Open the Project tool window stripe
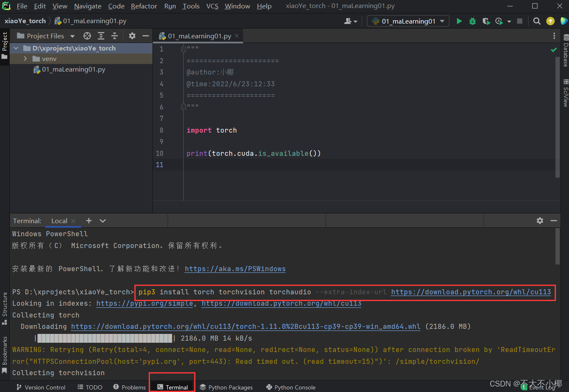The height and width of the screenshot is (392, 569). point(5,45)
